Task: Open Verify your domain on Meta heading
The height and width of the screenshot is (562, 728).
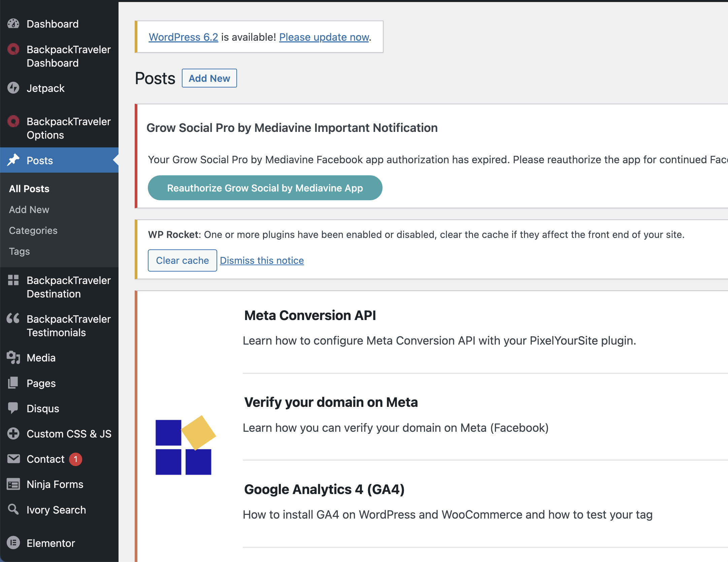Action: 331,402
